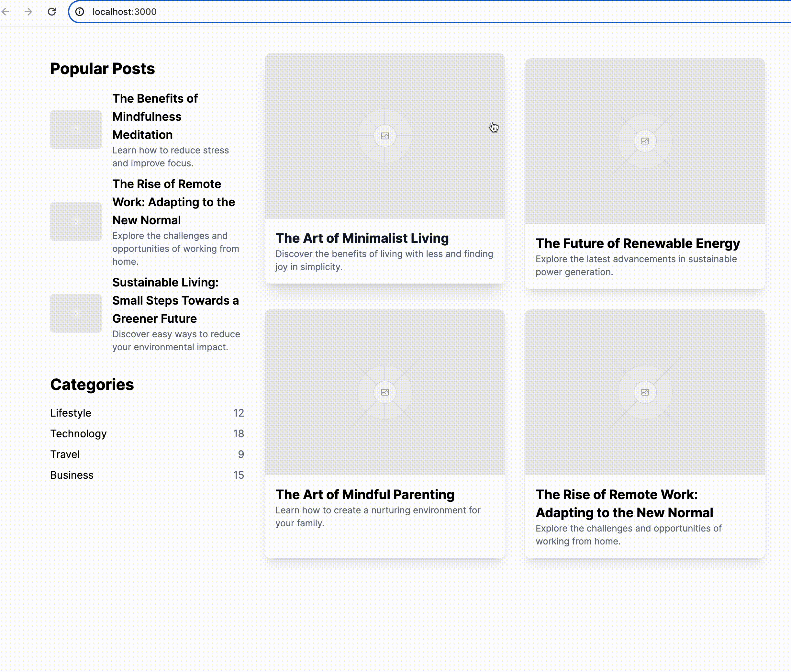The image size is (791, 672).
Task: Click image placeholder icon on Renewable Energy card
Action: pyautogui.click(x=645, y=141)
